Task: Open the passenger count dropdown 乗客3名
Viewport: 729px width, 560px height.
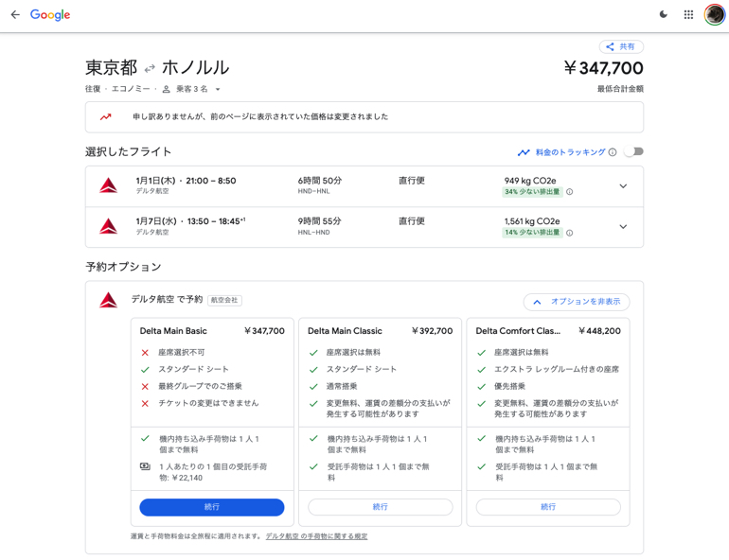Action: point(191,89)
